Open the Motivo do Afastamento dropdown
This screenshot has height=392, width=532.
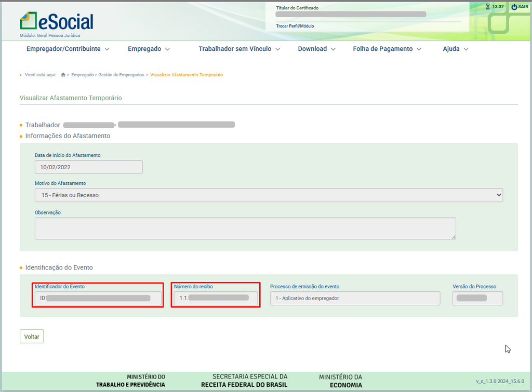[x=268, y=195]
